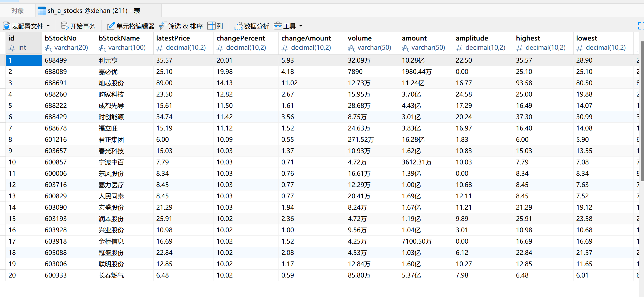
Task: Click stock number 603090
Action: [56, 207]
